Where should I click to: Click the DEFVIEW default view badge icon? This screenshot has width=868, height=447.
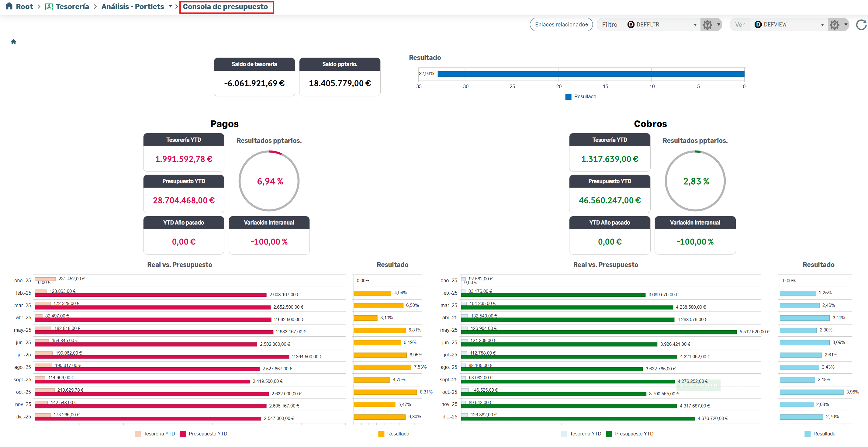[758, 25]
